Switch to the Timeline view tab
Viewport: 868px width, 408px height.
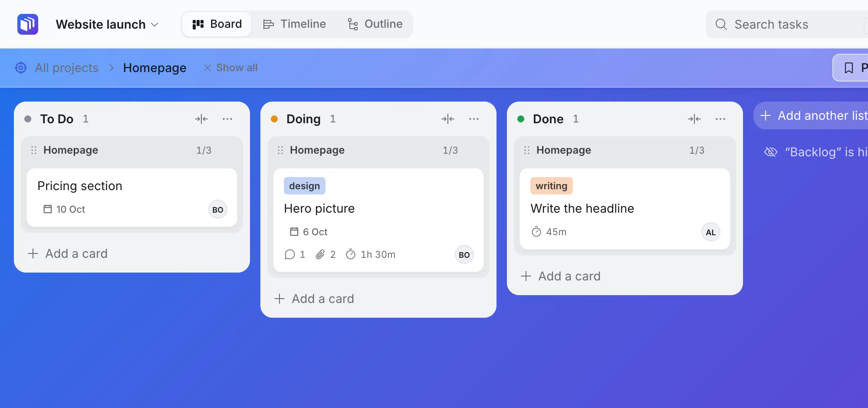coord(295,24)
